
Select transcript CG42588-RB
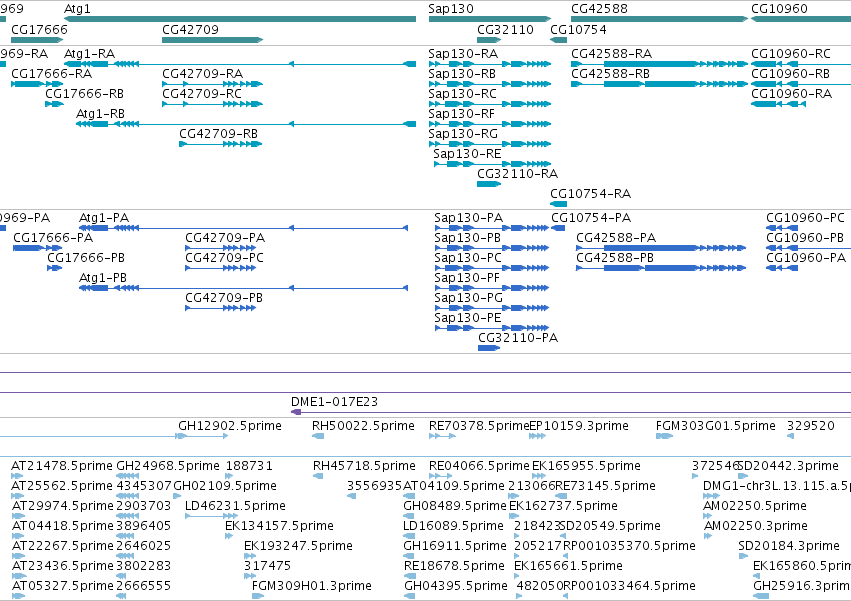tap(659, 84)
